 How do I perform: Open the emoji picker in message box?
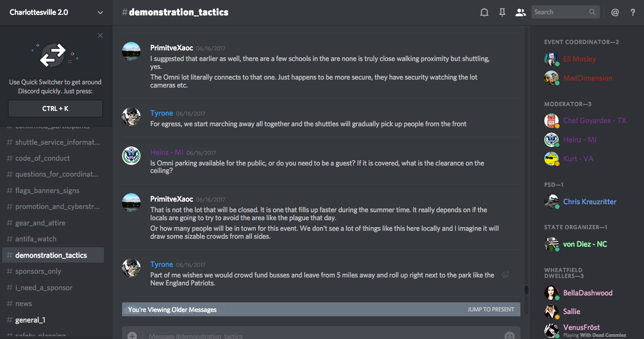pos(509,335)
